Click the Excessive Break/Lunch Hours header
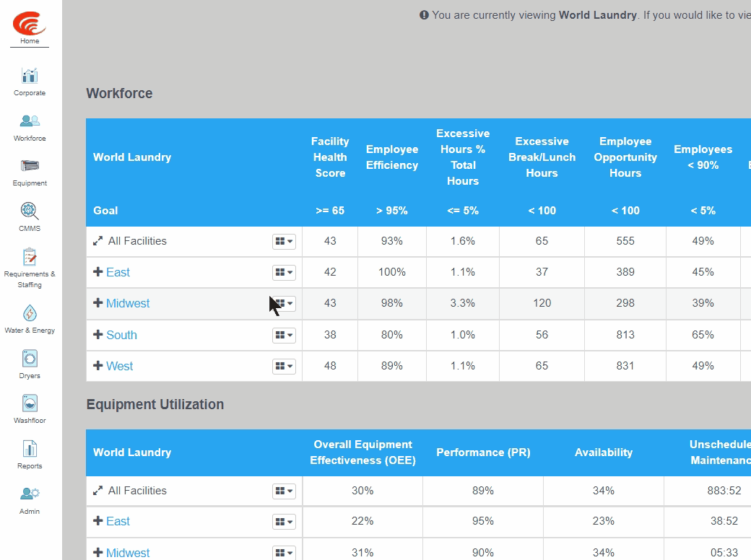The image size is (751, 560). pos(542,157)
